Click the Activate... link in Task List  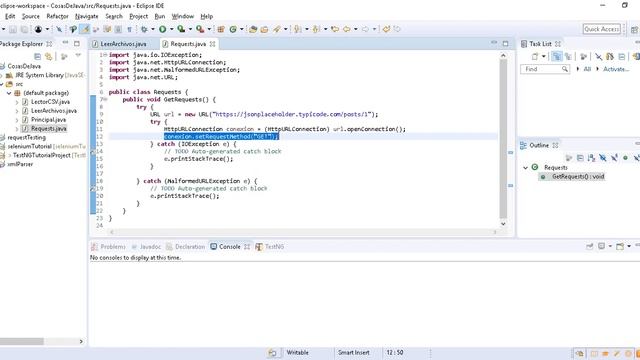pos(616,69)
